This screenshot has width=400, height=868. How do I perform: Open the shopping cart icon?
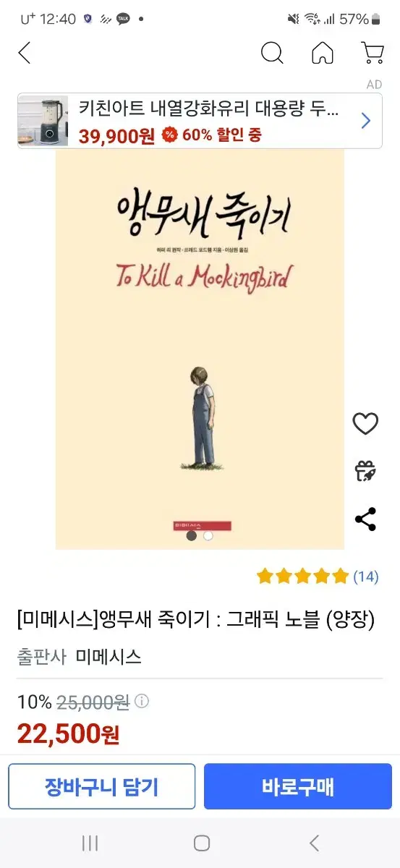click(372, 53)
